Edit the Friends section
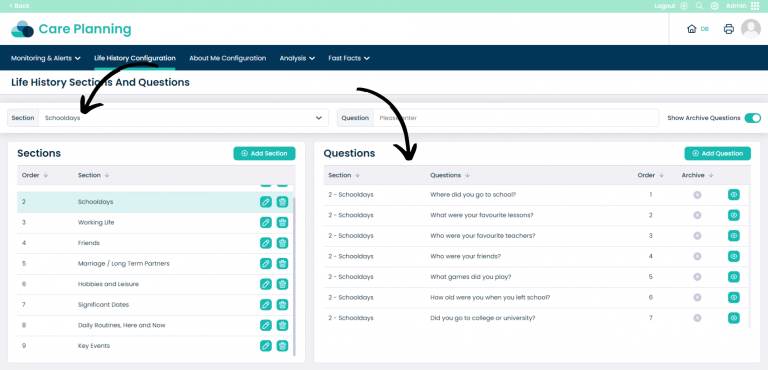 pos(265,243)
